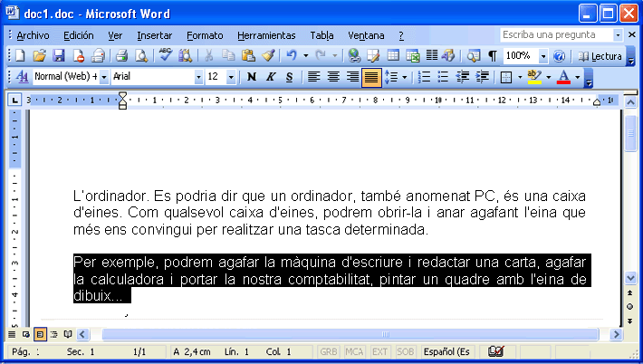Image resolution: width=643 pixels, height=364 pixels.
Task: Open the columns layout button
Action: click(432, 55)
